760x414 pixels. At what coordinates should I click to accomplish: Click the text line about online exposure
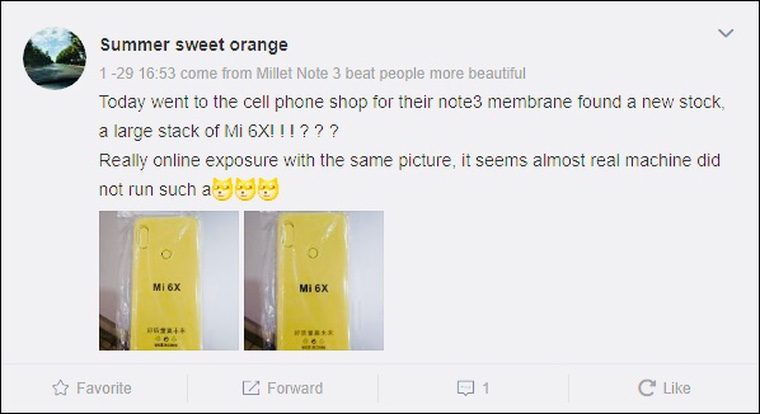[x=410, y=160]
